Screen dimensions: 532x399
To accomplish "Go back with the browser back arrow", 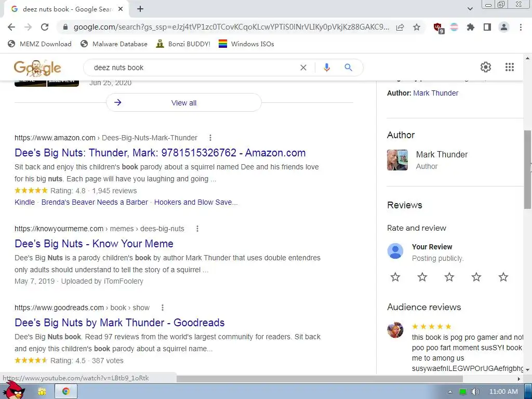I will pos(11,27).
